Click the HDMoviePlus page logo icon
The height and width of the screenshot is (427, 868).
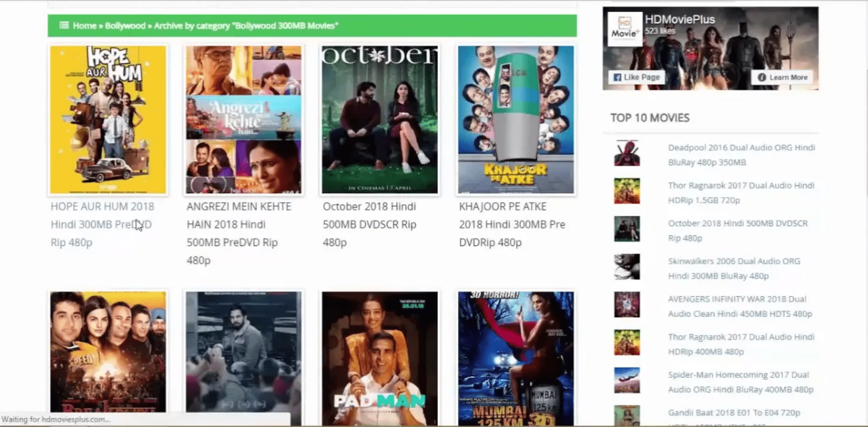tap(625, 29)
